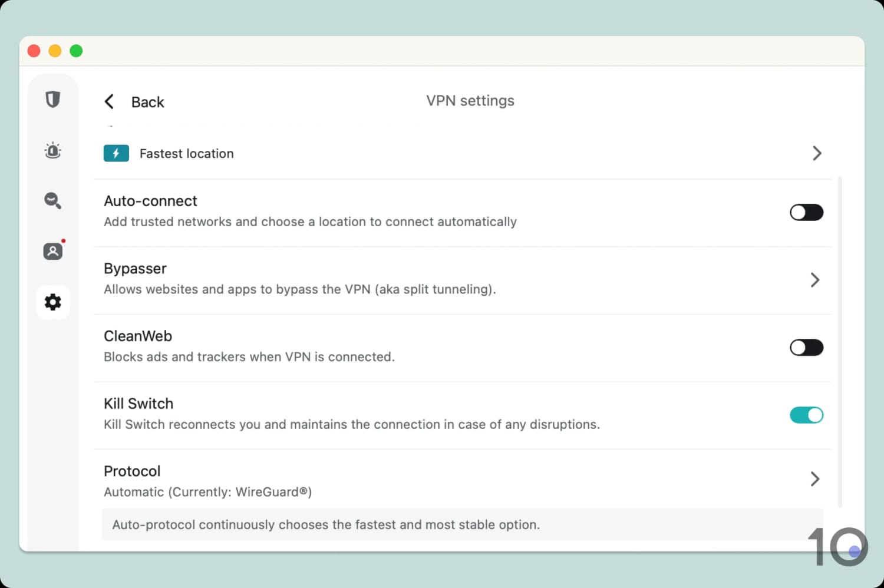Screen dimensions: 884x588
Task: Click the settings list vertical scrollbar
Action: (840, 341)
